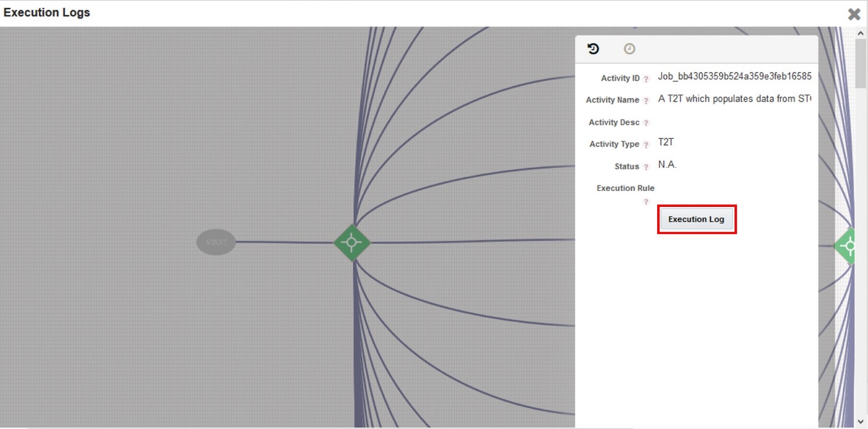Click the scrollbar up arrow
This screenshot has height=429, width=868.
point(861,33)
